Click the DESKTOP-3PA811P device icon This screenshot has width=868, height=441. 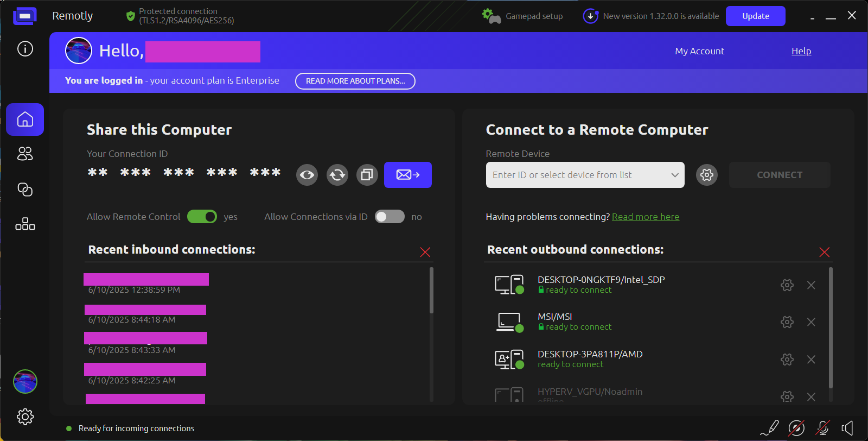point(509,360)
